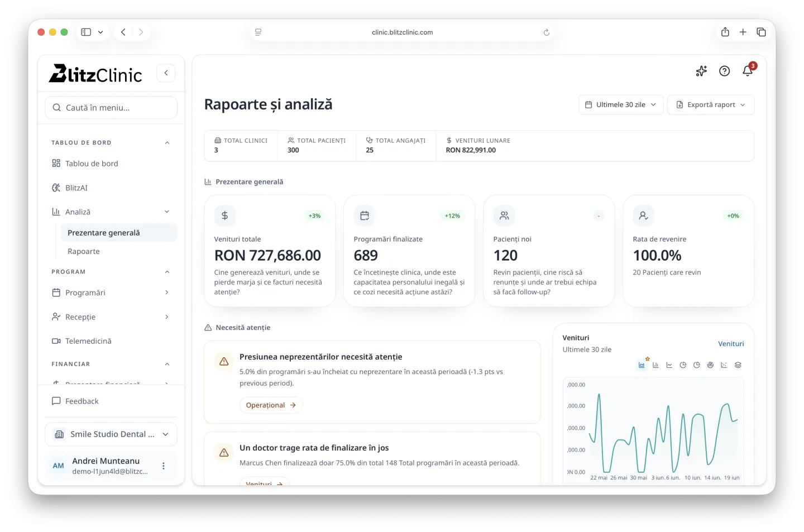Click the browser address bar clinic.blitzclinic.com
This screenshot has width=804, height=532.
(x=402, y=32)
